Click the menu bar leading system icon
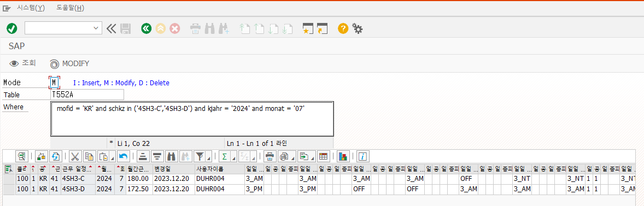This screenshot has width=644, height=206. (x=7, y=8)
